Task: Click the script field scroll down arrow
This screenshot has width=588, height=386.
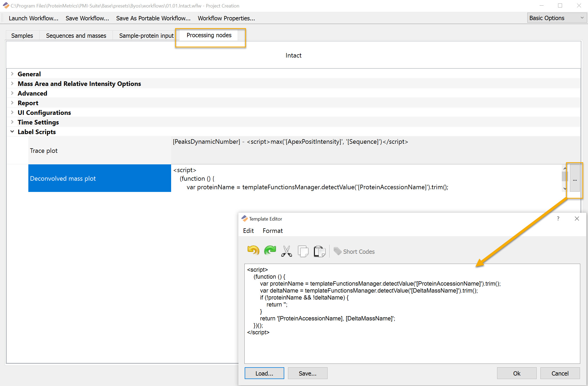Action: pos(565,188)
